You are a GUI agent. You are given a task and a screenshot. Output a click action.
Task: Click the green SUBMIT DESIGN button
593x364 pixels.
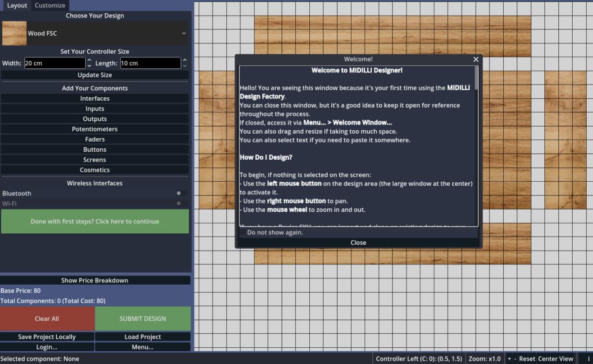(x=142, y=319)
